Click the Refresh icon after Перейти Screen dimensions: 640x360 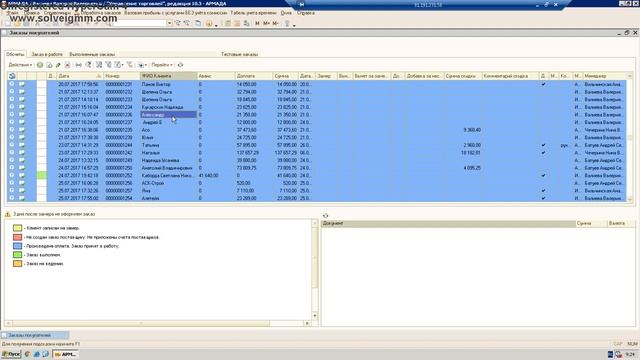pos(180,65)
